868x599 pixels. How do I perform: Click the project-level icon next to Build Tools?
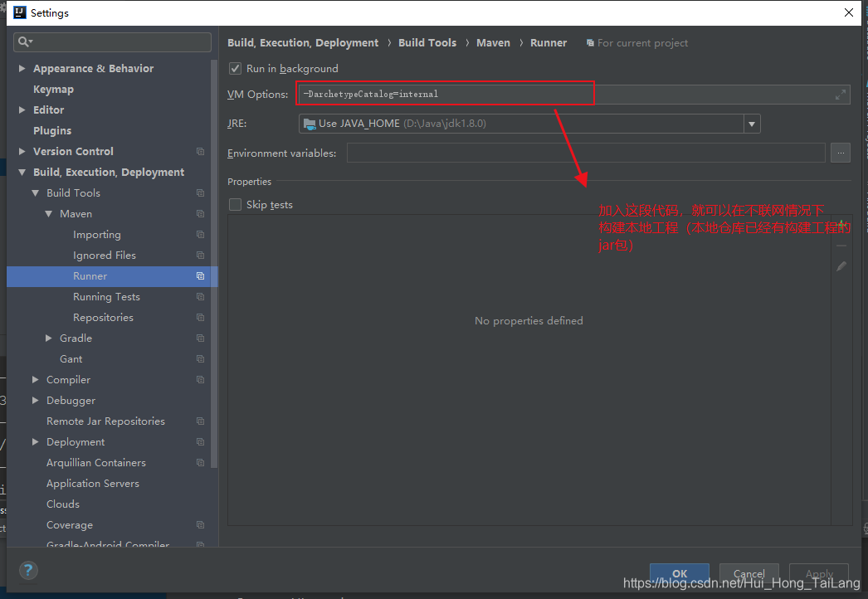tap(200, 192)
